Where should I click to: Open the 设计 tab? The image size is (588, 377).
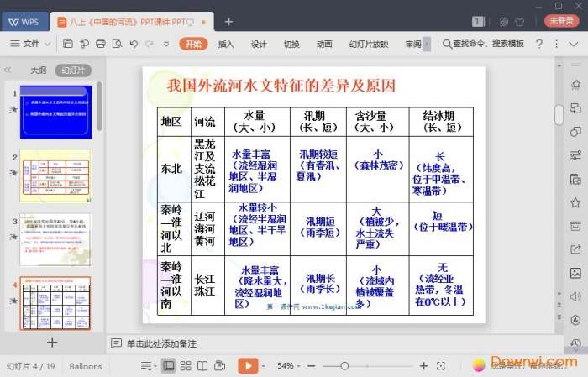pyautogui.click(x=259, y=44)
